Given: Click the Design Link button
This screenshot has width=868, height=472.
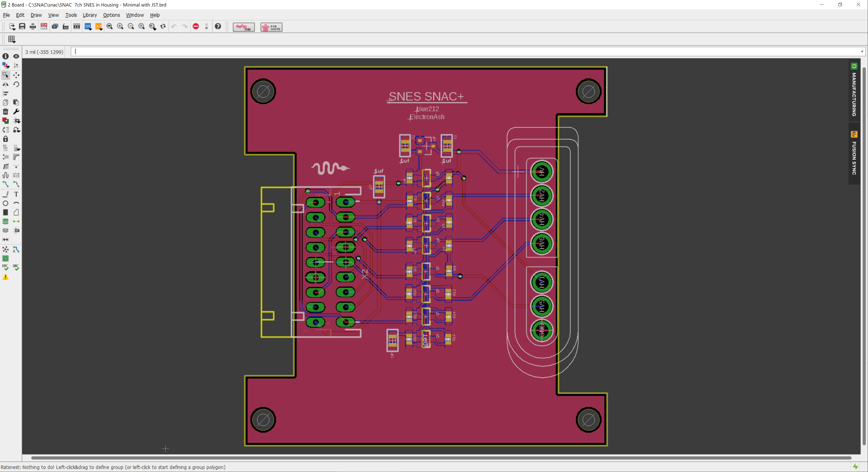Looking at the screenshot, I should click(244, 27).
